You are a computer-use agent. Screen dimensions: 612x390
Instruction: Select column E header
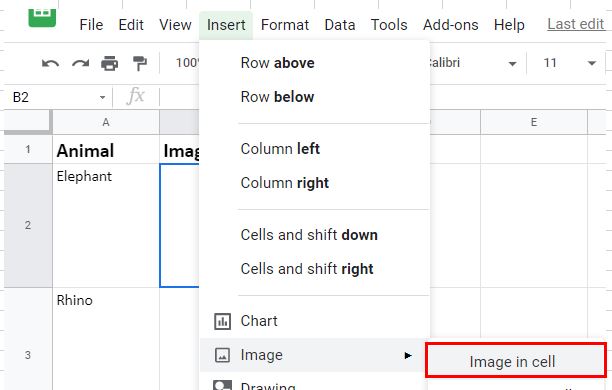coord(534,123)
